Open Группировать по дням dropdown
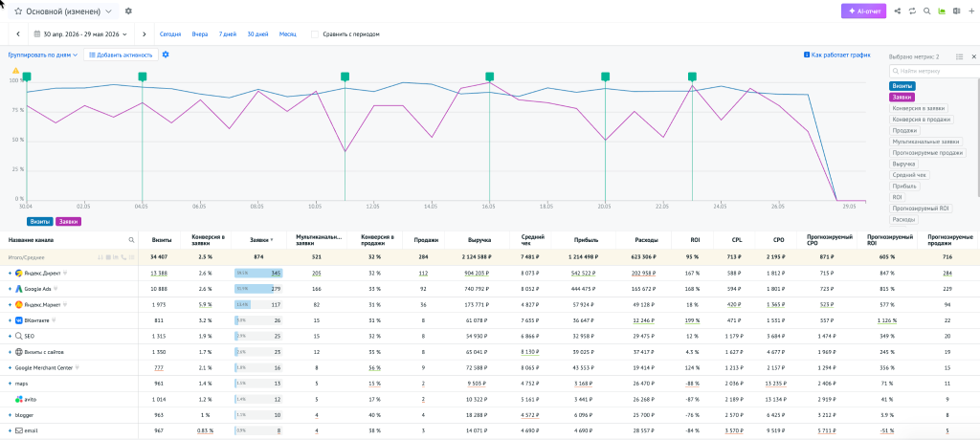This screenshot has width=980, height=440. point(42,55)
